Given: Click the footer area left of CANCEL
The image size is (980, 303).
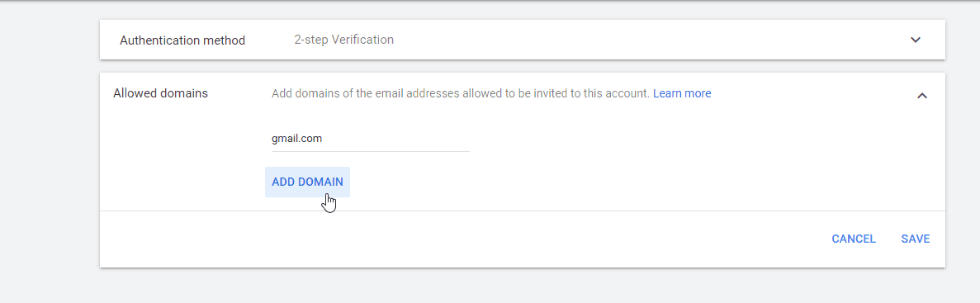Looking at the screenshot, I should 462,239.
